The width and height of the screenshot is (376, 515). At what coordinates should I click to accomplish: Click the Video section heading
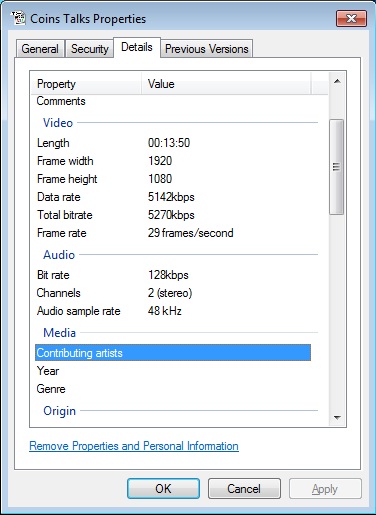[x=58, y=123]
